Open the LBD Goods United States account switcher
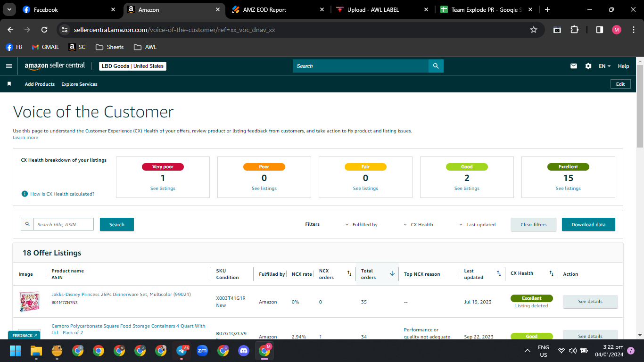Image resolution: width=644 pixels, height=362 pixels. tap(132, 66)
